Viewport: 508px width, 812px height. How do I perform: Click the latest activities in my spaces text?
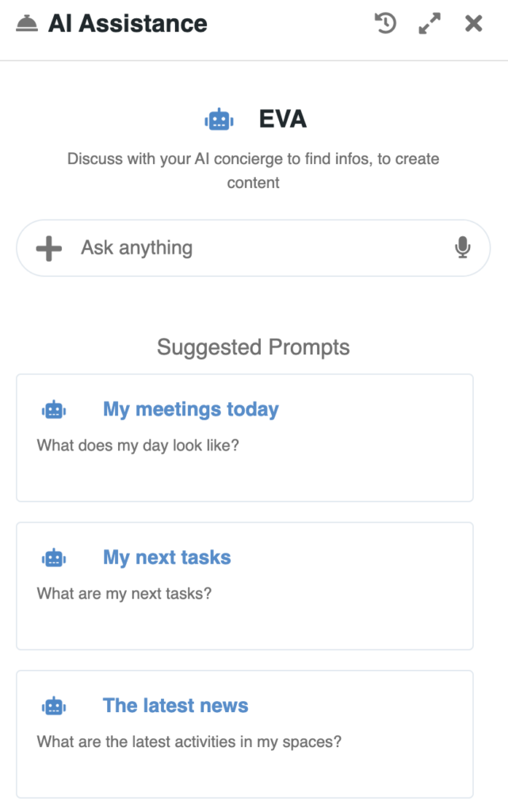click(189, 742)
